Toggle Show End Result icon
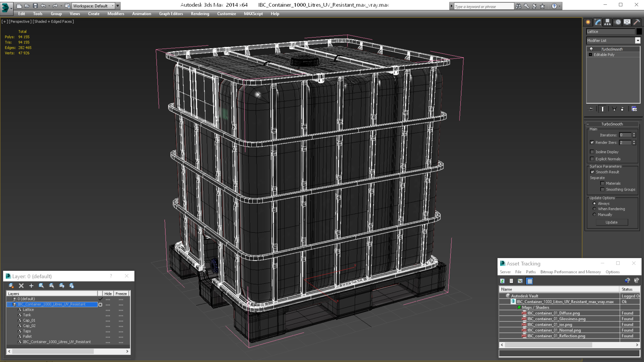The width and height of the screenshot is (644, 362). [x=602, y=109]
